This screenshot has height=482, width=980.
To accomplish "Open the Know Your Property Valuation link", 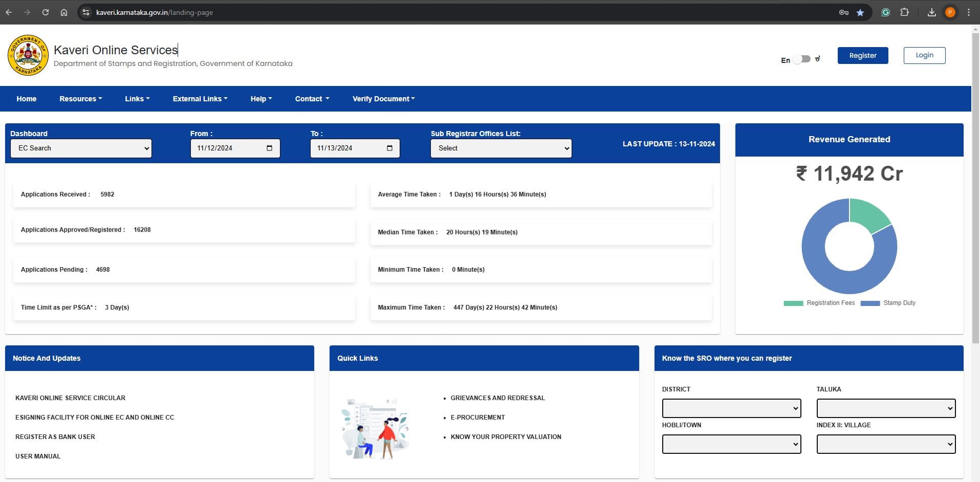I will 506,437.
